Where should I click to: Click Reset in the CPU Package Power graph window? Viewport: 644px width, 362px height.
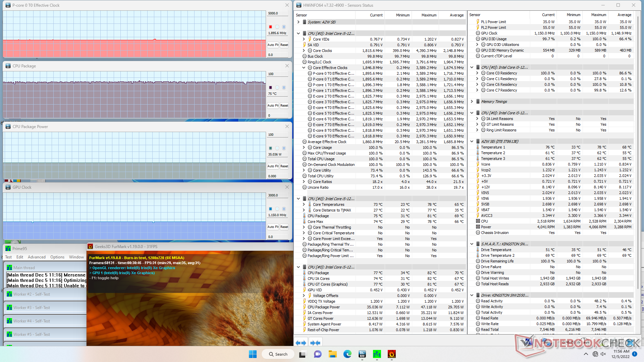(284, 166)
